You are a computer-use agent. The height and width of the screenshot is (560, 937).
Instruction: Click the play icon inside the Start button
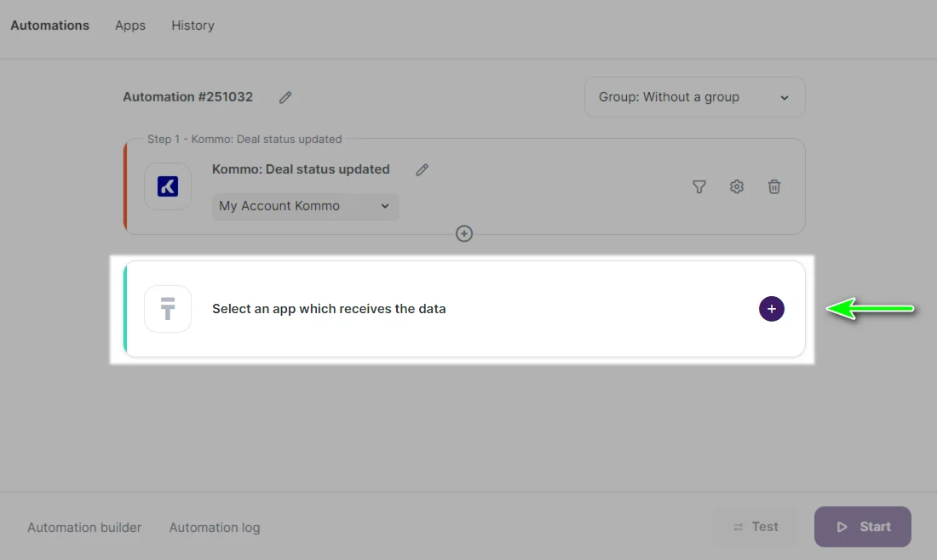842,526
